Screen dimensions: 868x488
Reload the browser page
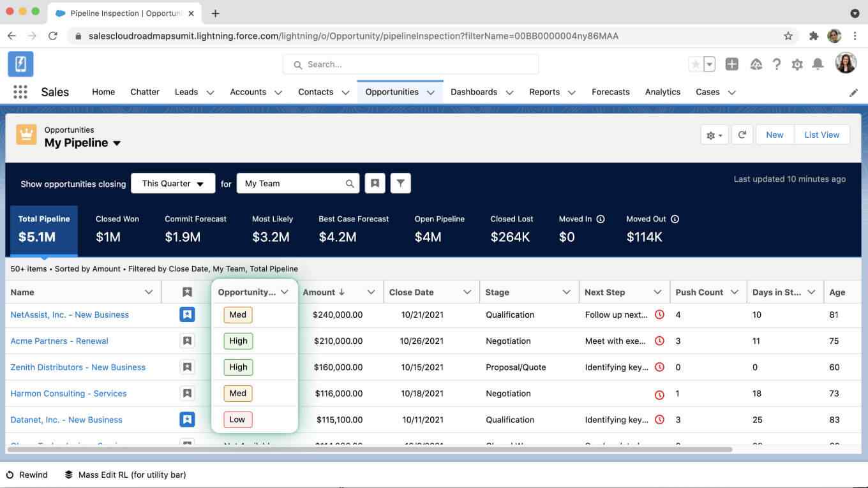(53, 36)
